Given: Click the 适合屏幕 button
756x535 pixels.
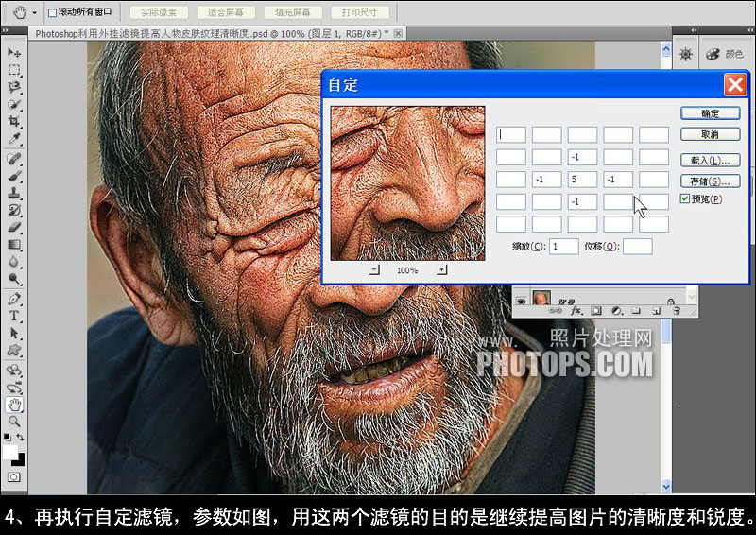Looking at the screenshot, I should (x=225, y=12).
